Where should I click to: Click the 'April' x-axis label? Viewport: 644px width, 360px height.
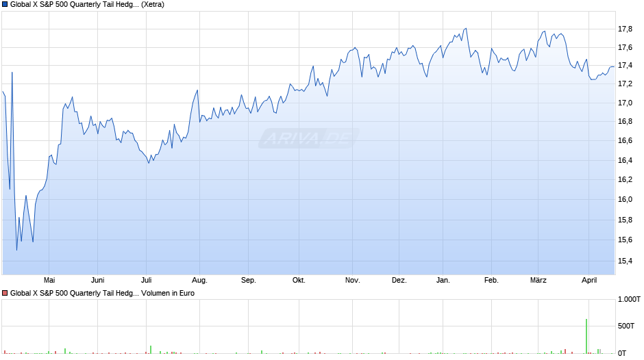[x=589, y=280]
